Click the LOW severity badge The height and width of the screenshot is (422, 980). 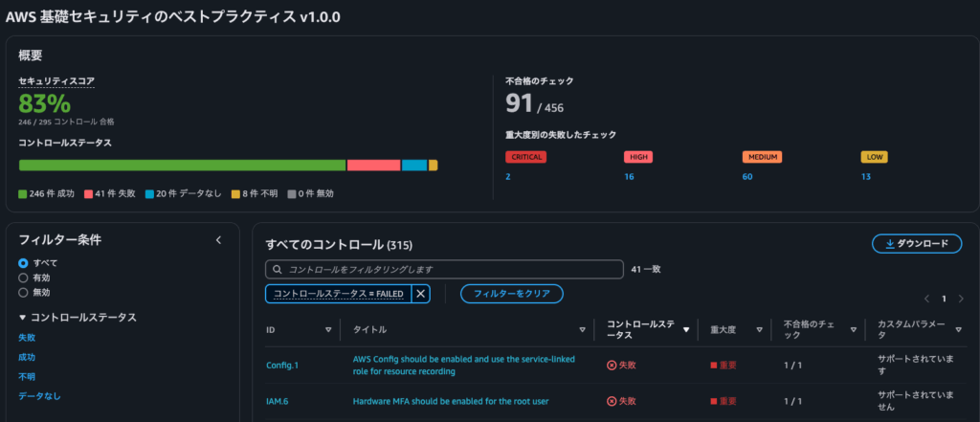tap(875, 157)
